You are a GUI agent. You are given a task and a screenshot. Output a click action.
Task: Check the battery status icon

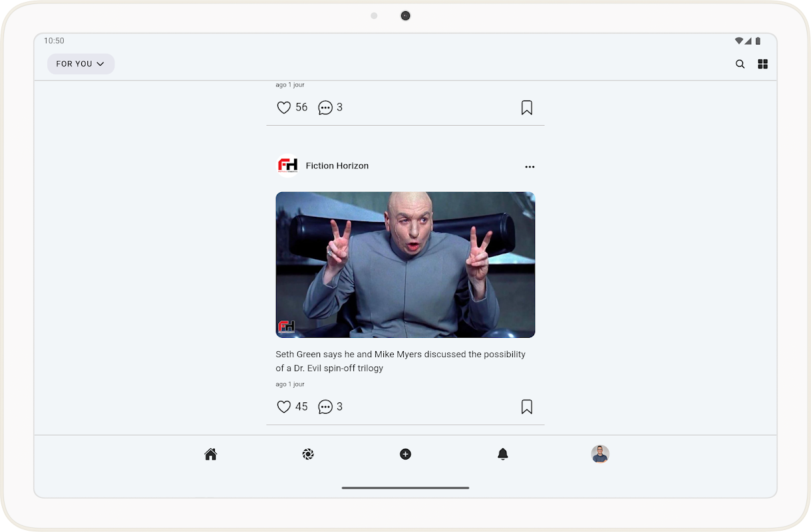758,41
